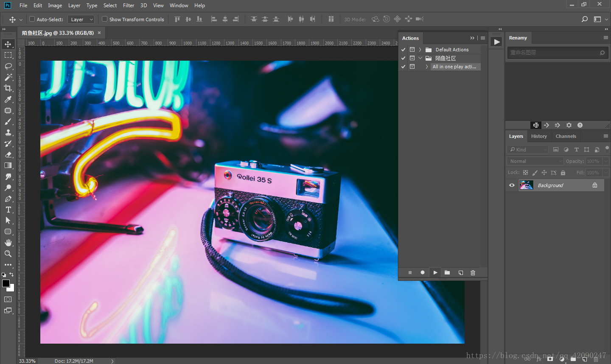This screenshot has width=611, height=364.
Task: Expand the Default Actions folder
Action: click(x=420, y=50)
